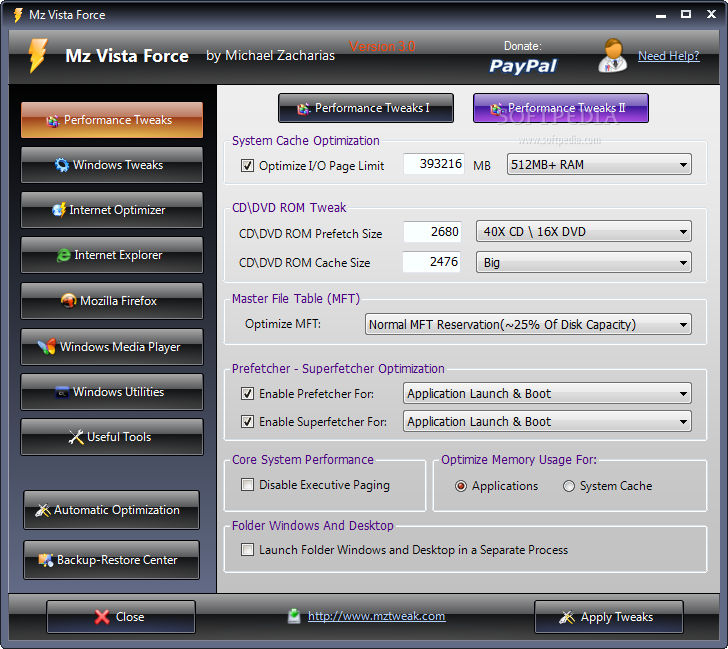Click the Windows Utilities console icon
Image resolution: width=728 pixels, height=649 pixels.
62,392
